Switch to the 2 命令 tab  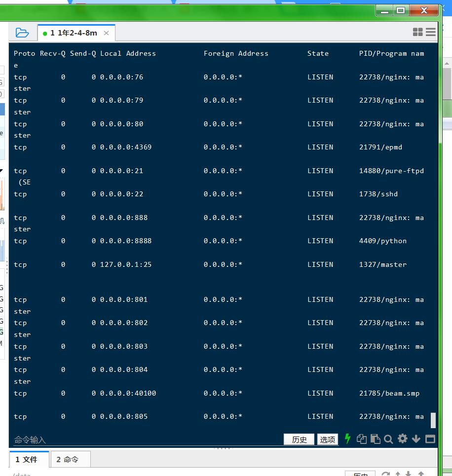coord(70,460)
